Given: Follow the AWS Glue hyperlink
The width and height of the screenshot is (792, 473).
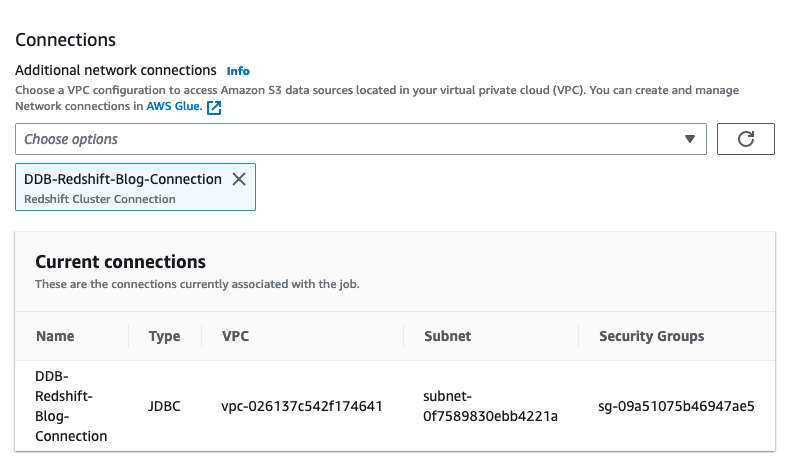Looking at the screenshot, I should point(174,107).
